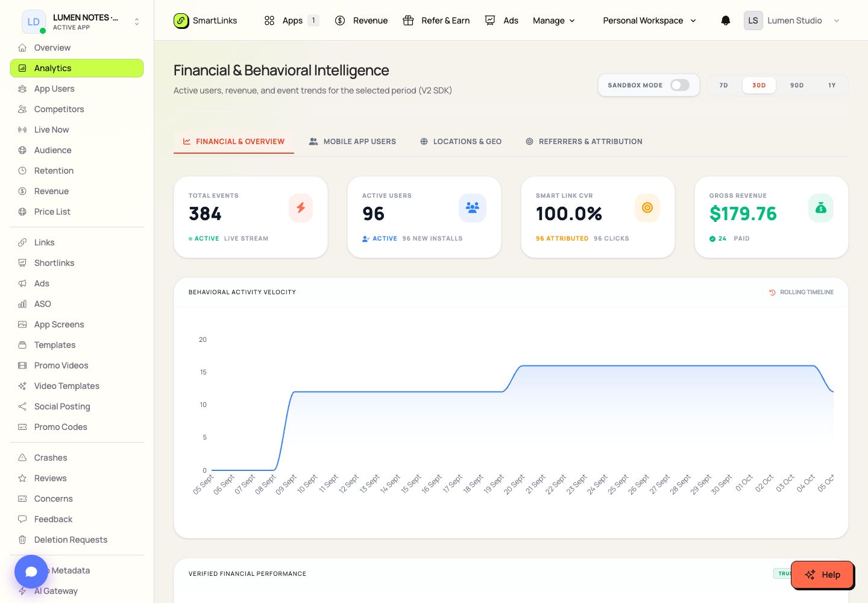Open App Screens in the sidebar
Screen dimensions: 868x603
(77, 324)
